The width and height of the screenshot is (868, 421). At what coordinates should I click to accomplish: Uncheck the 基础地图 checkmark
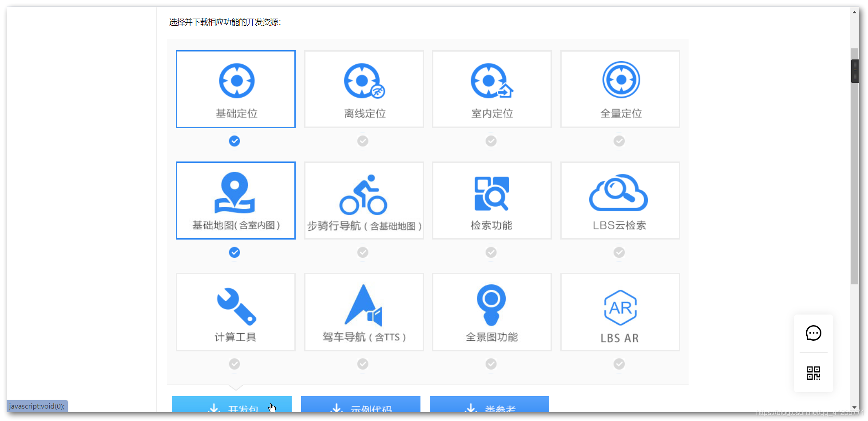point(234,252)
